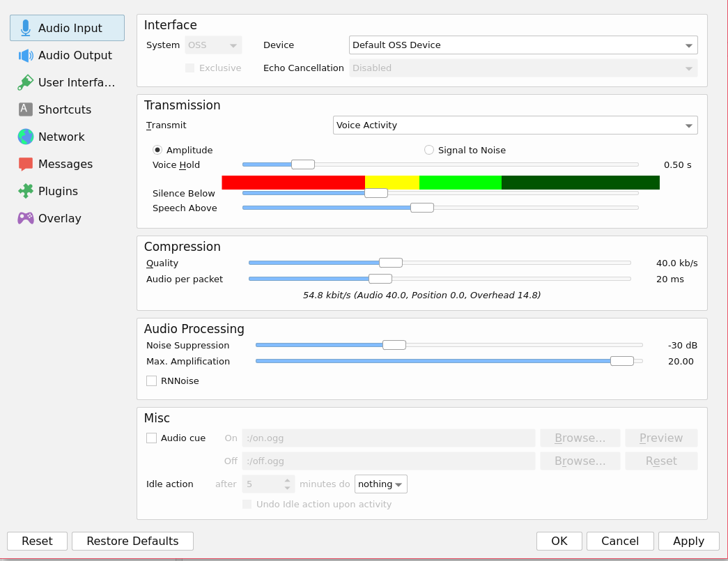Open the Idle action dropdown
The height and width of the screenshot is (561, 728).
coord(381,484)
